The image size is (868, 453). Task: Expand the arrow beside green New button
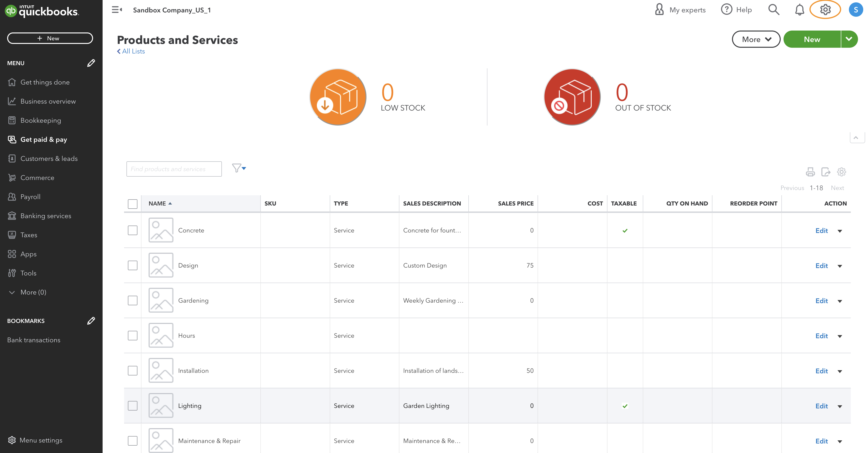click(x=849, y=39)
